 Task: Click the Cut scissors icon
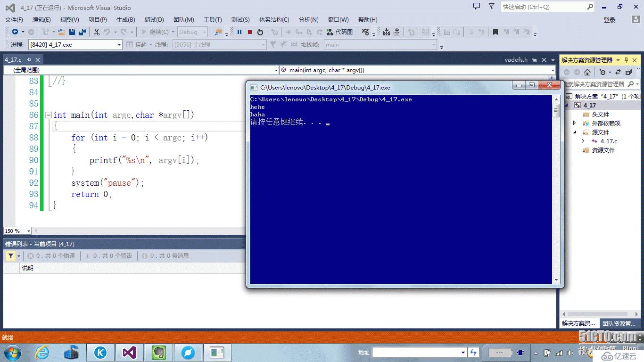pyautogui.click(x=97, y=32)
